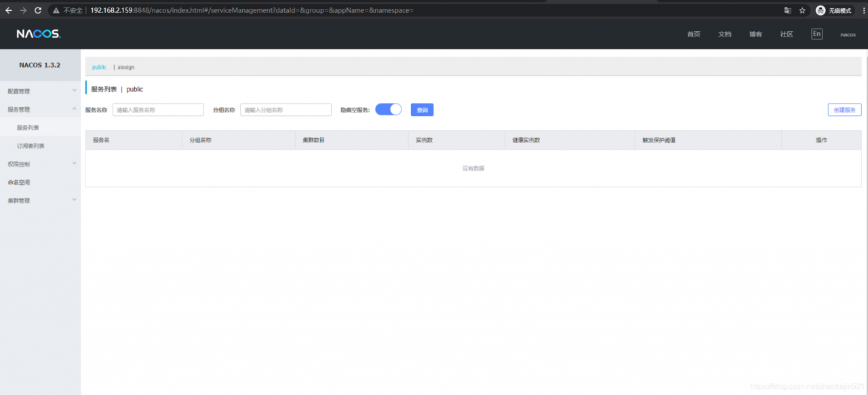Click the 没有数据 empty table message
Viewport: 868px width, 395px height.
point(473,168)
